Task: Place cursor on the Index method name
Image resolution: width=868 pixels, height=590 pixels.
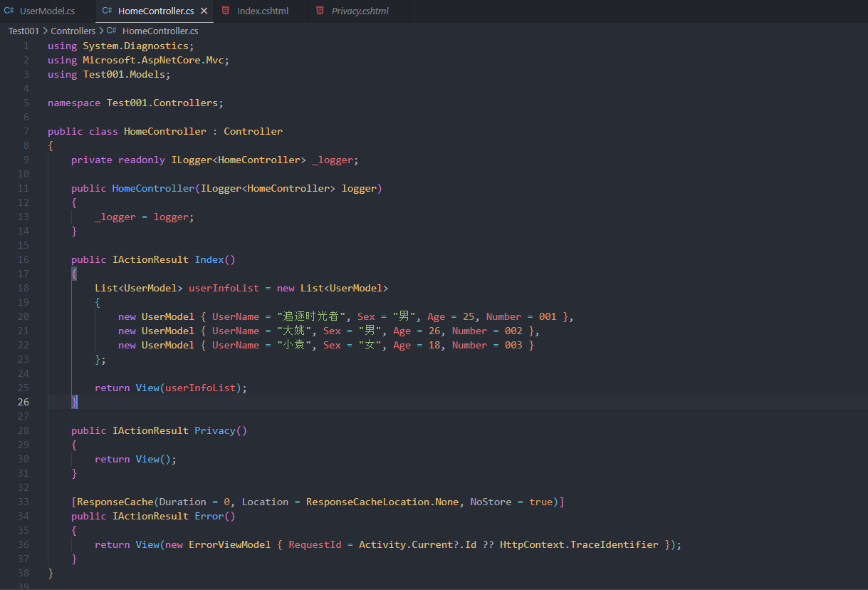Action: coord(209,259)
